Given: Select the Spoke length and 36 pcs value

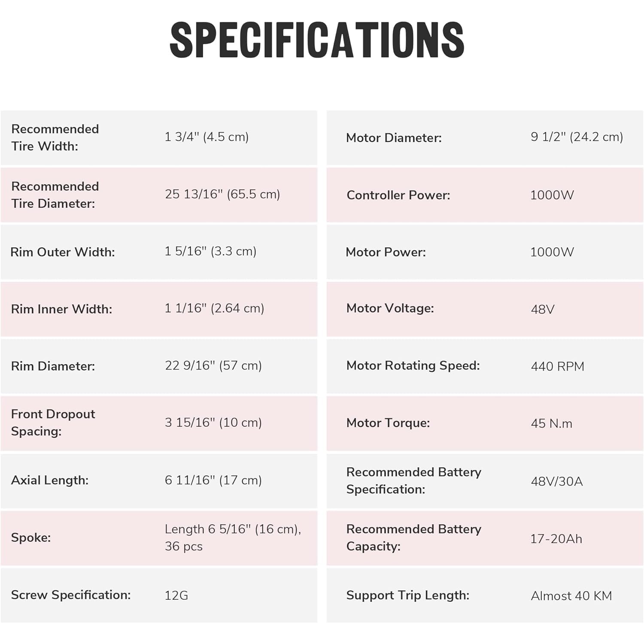Looking at the screenshot, I should [233, 538].
